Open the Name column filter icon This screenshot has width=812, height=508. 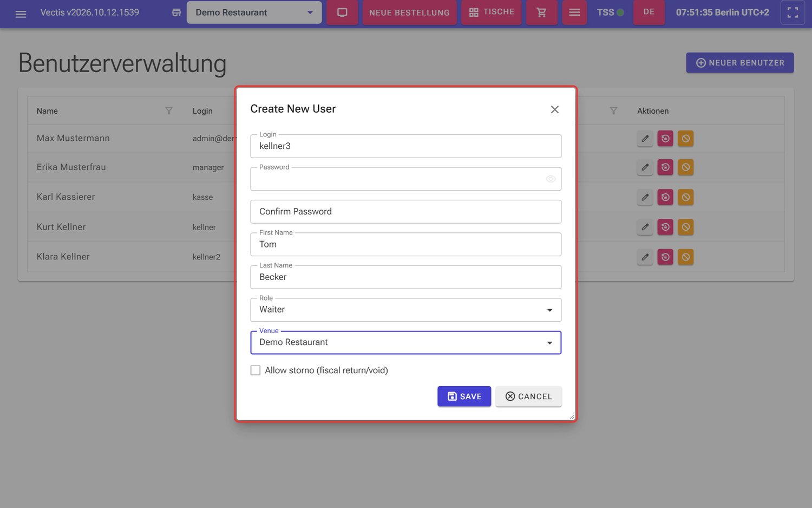169,110
